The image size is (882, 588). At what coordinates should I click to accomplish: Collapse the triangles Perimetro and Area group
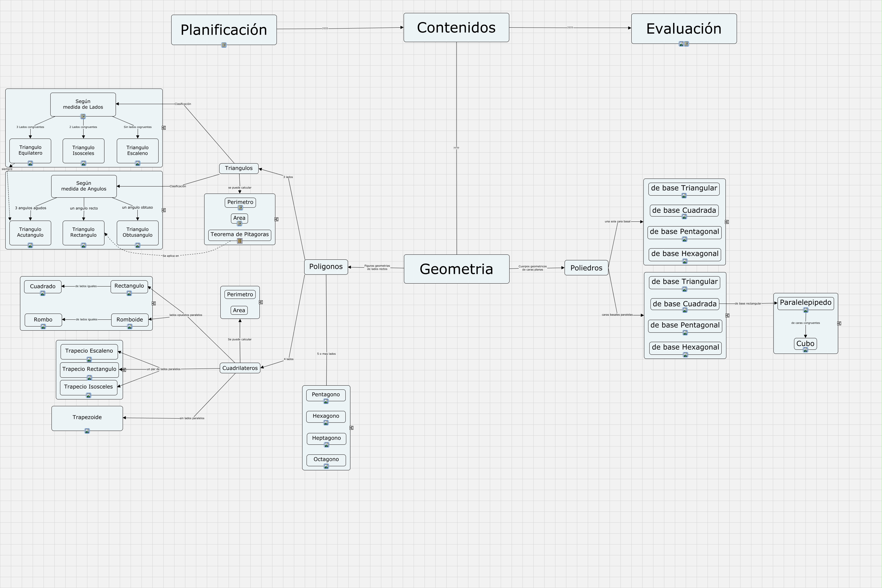tap(276, 219)
